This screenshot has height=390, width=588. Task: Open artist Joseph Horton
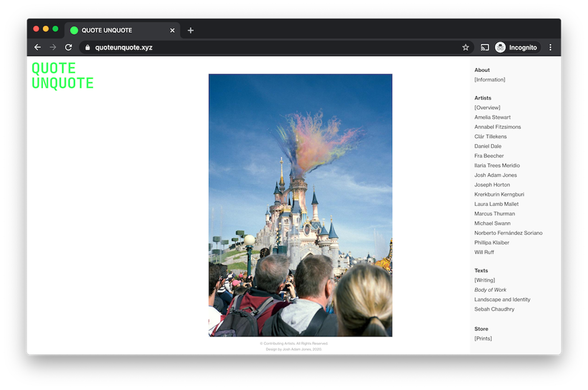492,185
